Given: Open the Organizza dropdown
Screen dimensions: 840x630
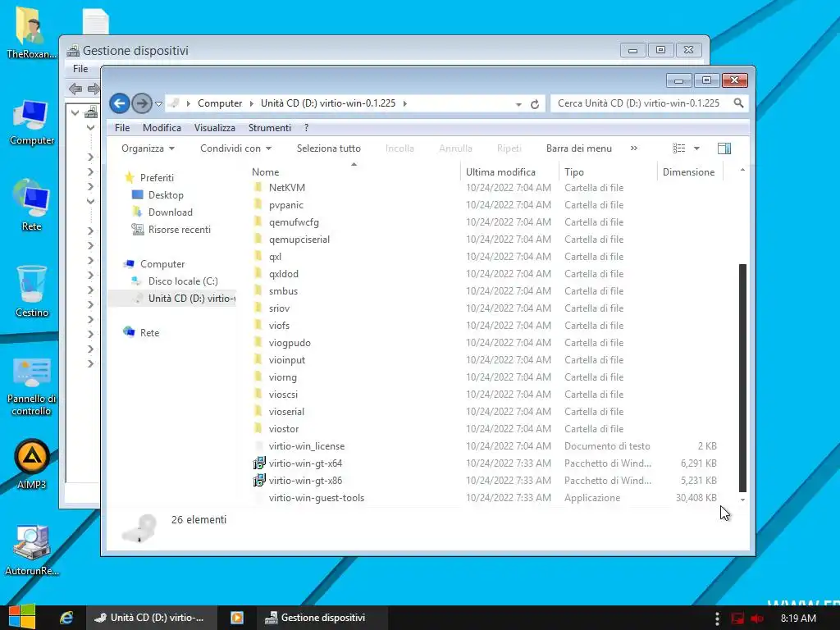Looking at the screenshot, I should coord(148,148).
